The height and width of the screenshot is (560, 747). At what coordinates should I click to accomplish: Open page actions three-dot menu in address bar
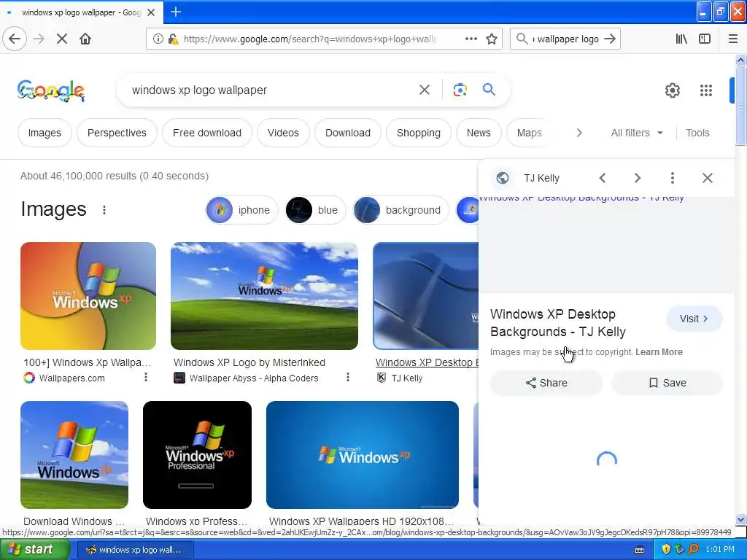(471, 39)
